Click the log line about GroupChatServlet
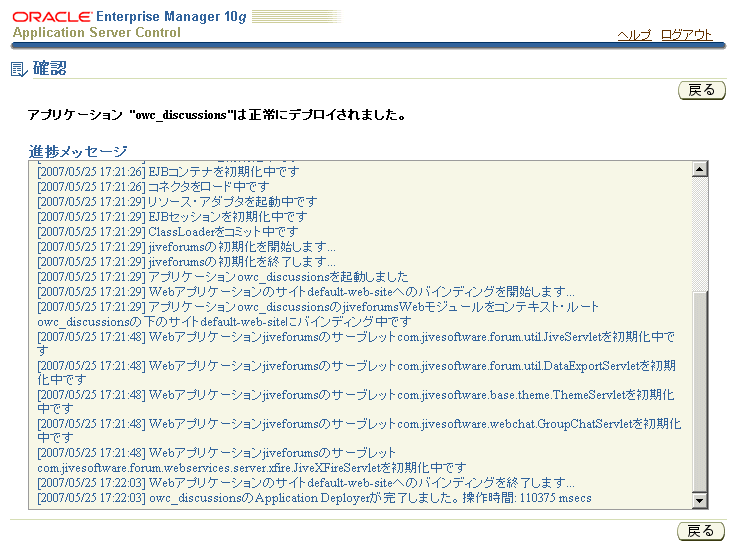Viewport: 735px width, 548px height. 360,431
